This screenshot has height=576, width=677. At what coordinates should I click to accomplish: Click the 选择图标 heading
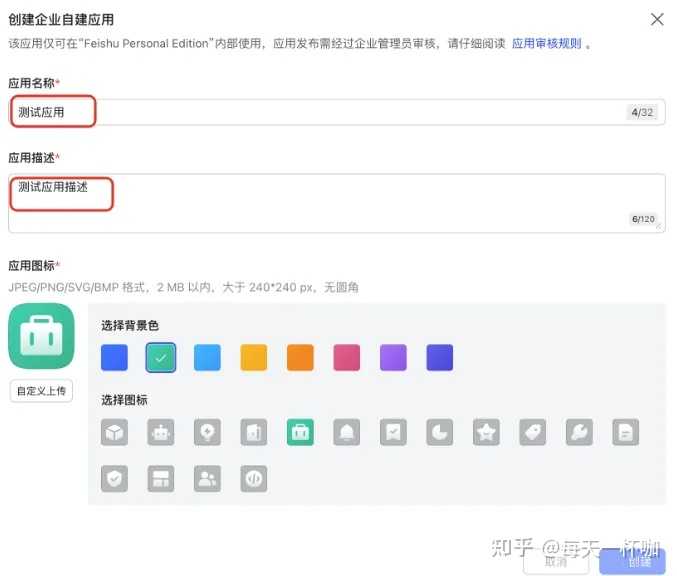tap(124, 400)
